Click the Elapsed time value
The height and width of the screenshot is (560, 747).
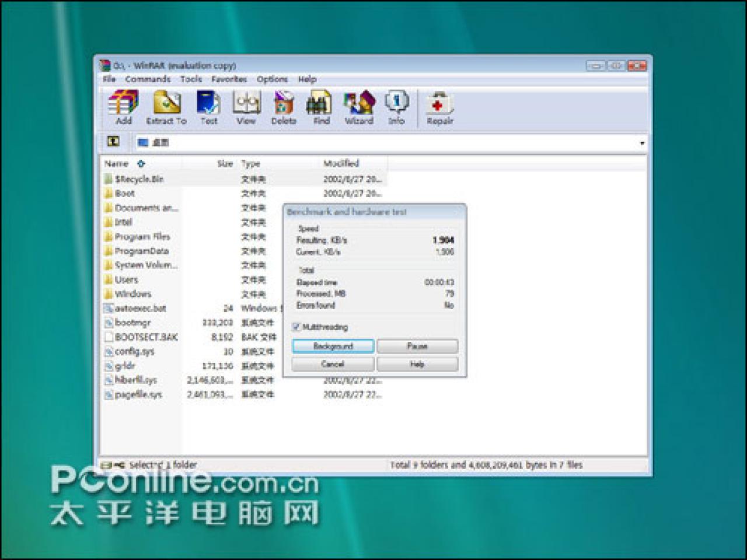point(439,282)
